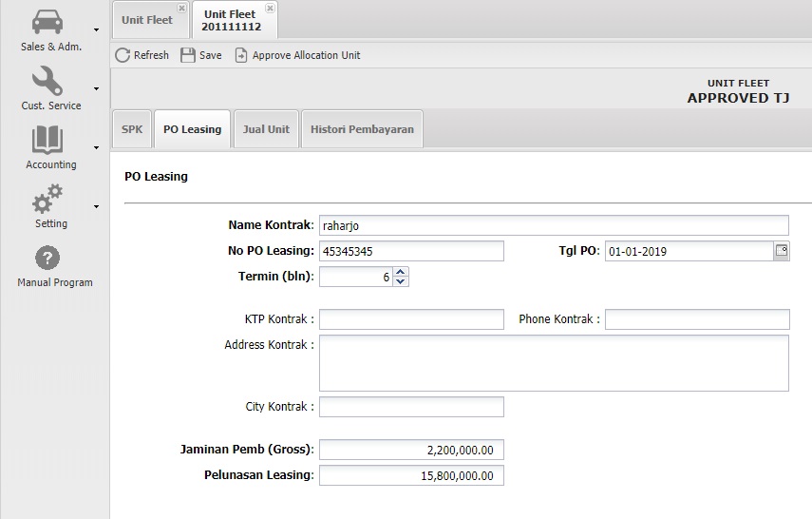The height and width of the screenshot is (519, 812).
Task: Switch to the SPK tab
Action: click(132, 129)
